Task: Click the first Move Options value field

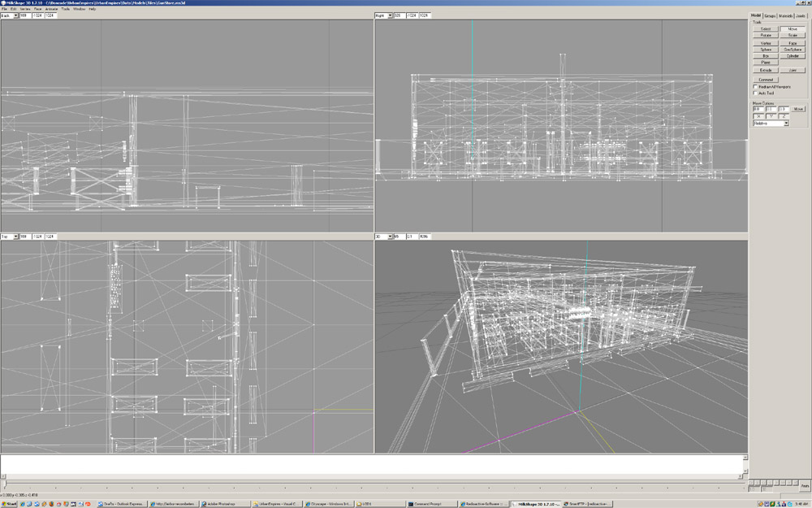Action: pos(758,110)
